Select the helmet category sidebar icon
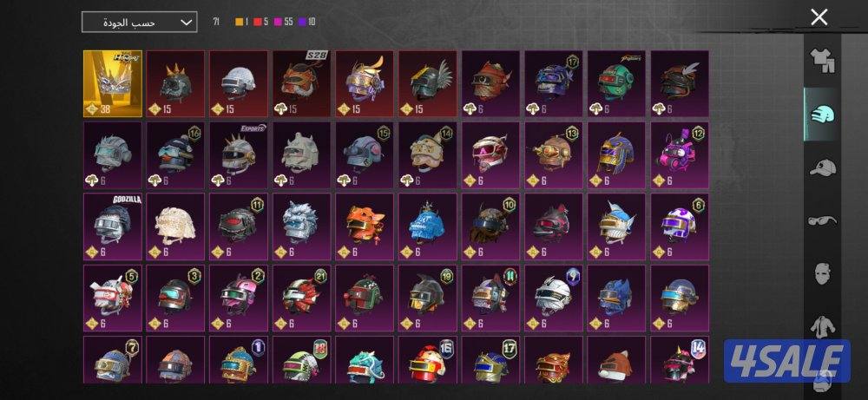The width and height of the screenshot is (868, 400). [x=821, y=115]
